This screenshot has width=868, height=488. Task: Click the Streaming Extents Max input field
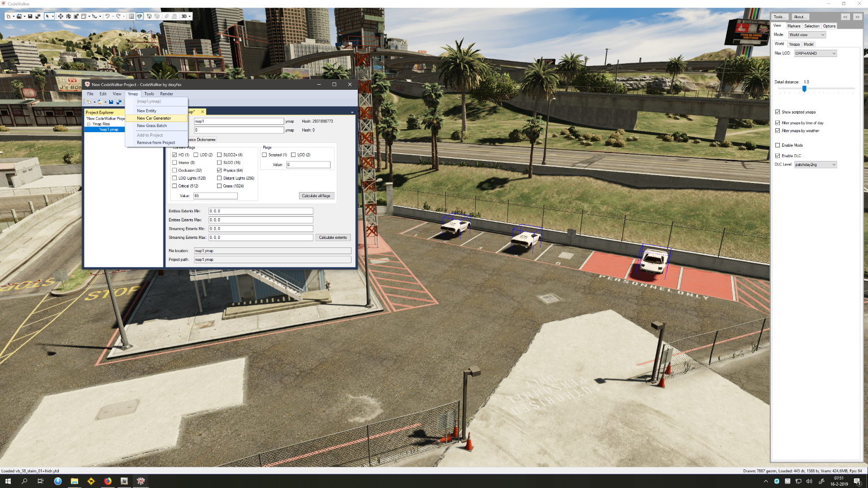[x=261, y=238]
